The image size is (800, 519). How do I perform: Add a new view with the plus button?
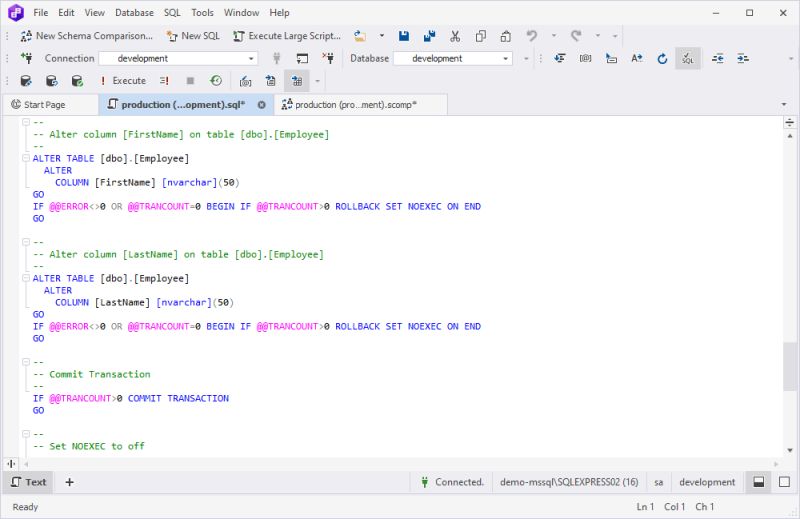(69, 482)
